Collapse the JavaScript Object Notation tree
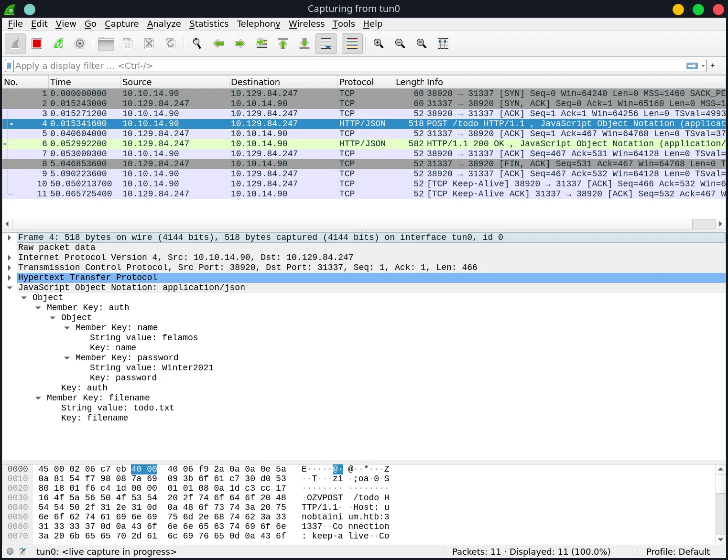The image size is (728, 560). tap(10, 288)
